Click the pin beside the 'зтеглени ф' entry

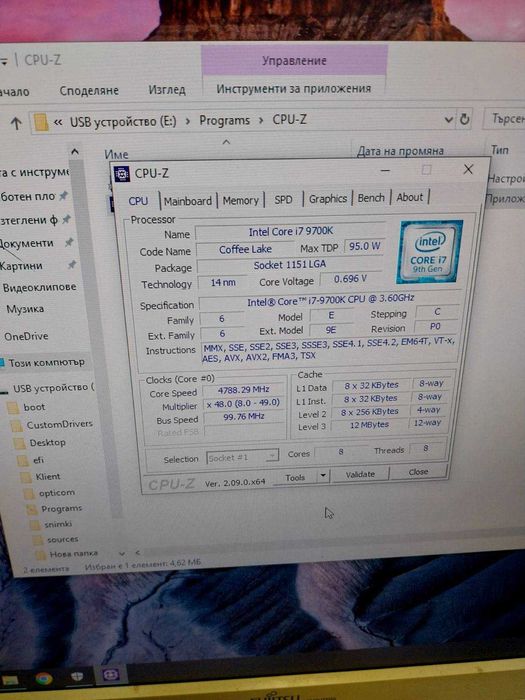66,219
